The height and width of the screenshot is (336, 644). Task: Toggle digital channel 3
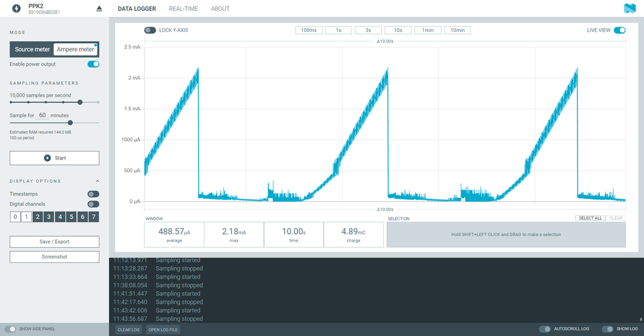point(49,217)
